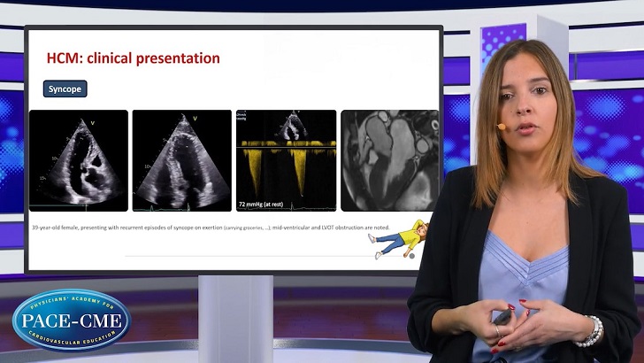
Task: Select the 'HCM: clinical presentation' slide title
Action: coord(133,58)
